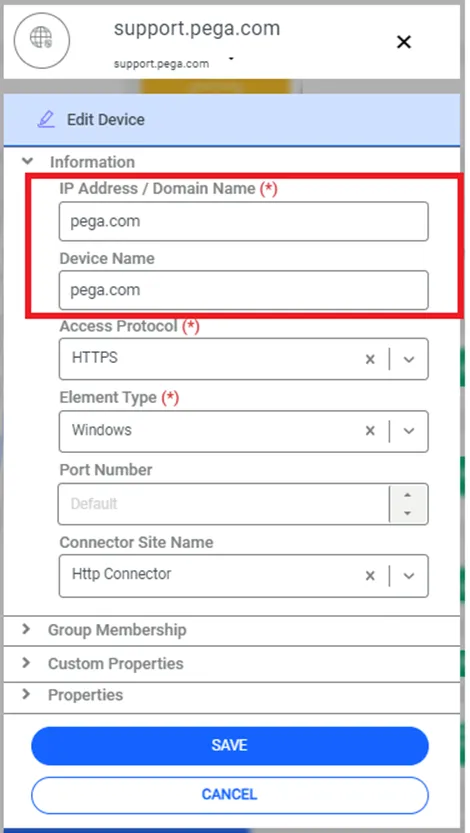Viewport: 470px width, 833px height.
Task: Clear the Http Connector site selection
Action: click(x=370, y=575)
